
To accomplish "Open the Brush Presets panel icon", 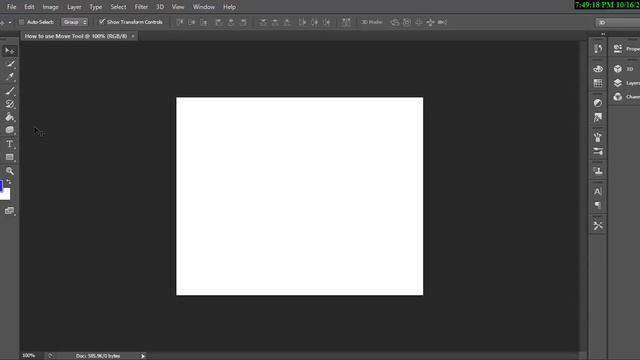I will point(598,151).
